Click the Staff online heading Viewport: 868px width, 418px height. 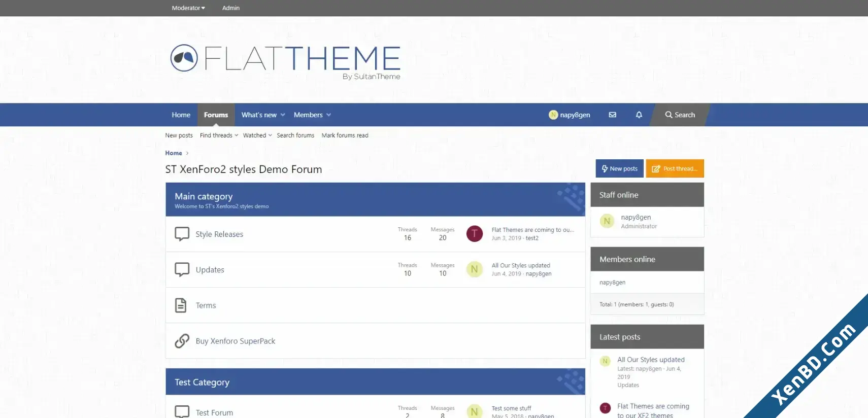(619, 195)
